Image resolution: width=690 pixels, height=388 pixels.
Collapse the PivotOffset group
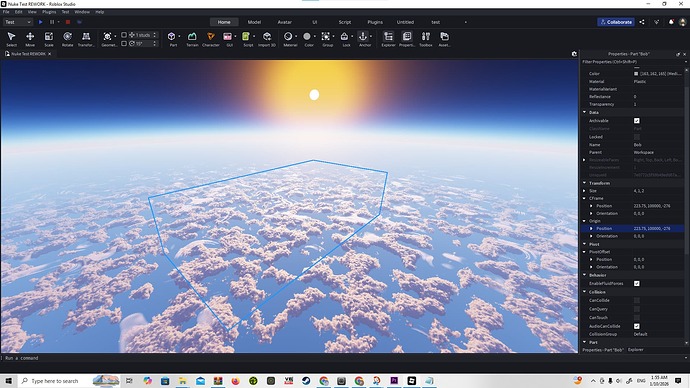[585, 252]
